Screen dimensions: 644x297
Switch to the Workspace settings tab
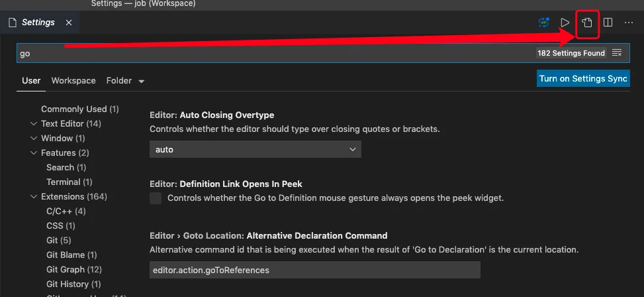click(73, 81)
